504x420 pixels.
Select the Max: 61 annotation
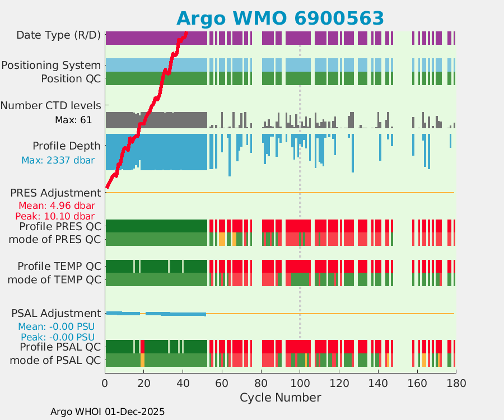[x=73, y=120]
